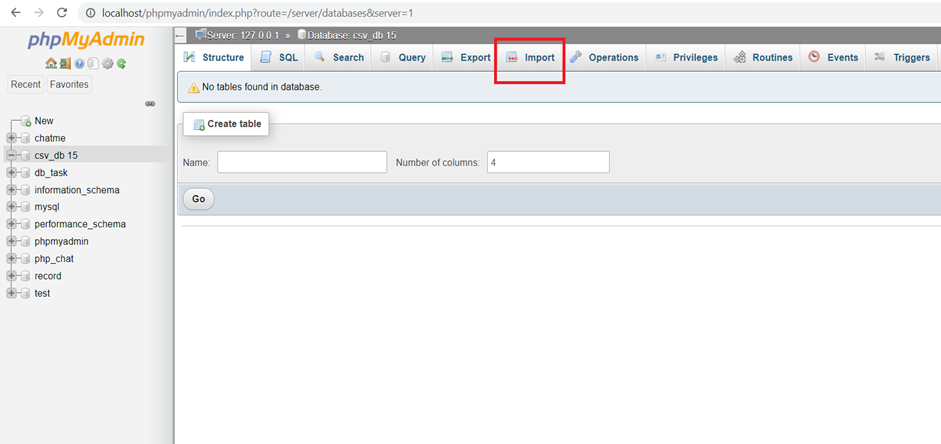Open the Search tab
Viewport: 941px width, 444px height.
click(339, 58)
